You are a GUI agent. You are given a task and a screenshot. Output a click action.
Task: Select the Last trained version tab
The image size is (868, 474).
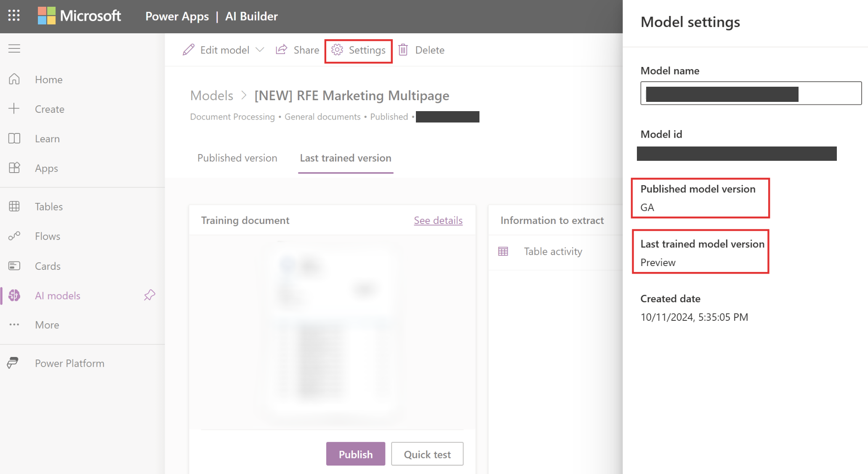coord(345,157)
